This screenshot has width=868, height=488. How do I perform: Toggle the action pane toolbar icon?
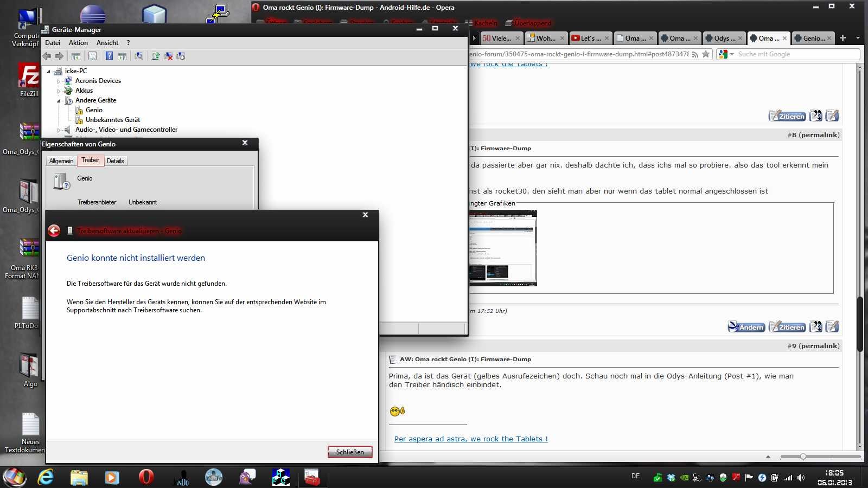coord(122,56)
